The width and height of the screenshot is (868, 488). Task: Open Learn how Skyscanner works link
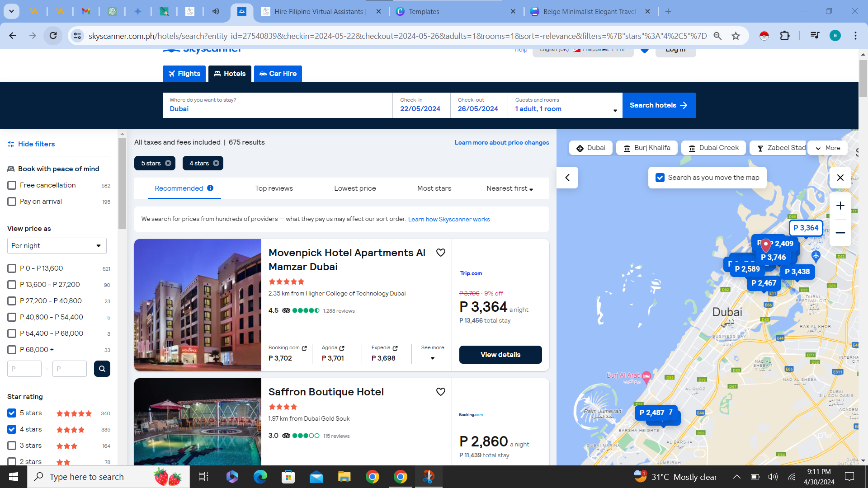pos(448,219)
